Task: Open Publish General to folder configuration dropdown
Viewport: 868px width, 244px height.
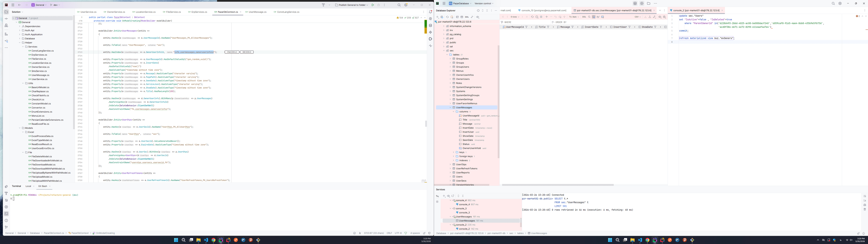Action: click(352, 5)
